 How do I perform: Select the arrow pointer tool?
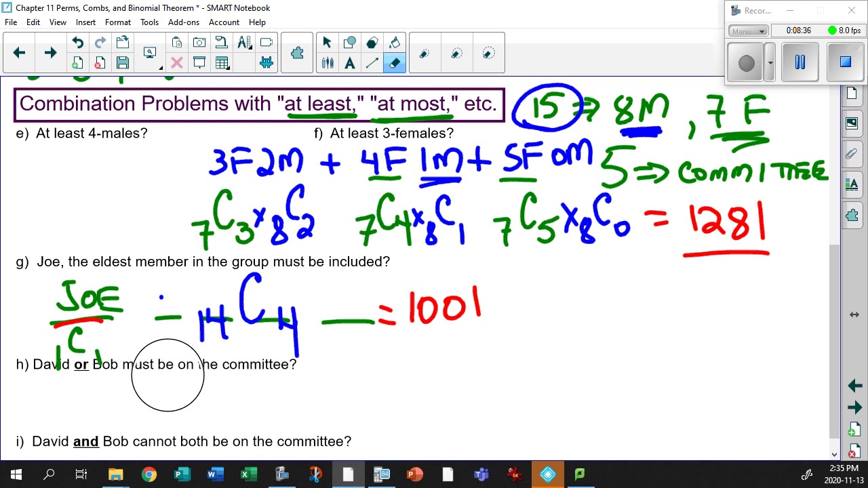pyautogui.click(x=327, y=43)
